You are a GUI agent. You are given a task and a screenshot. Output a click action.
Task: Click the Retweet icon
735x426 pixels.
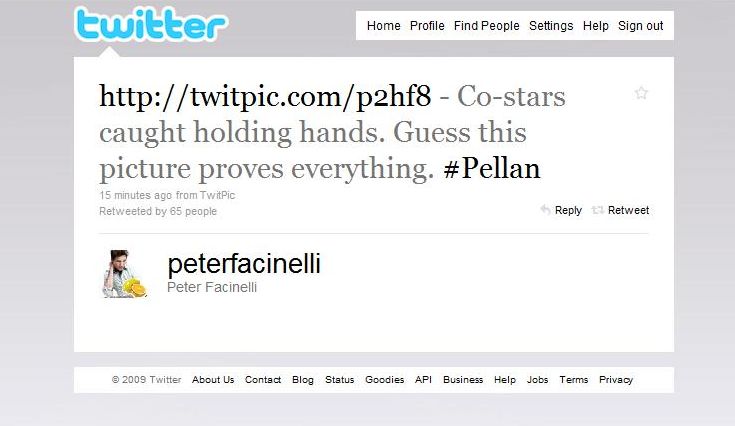click(598, 210)
